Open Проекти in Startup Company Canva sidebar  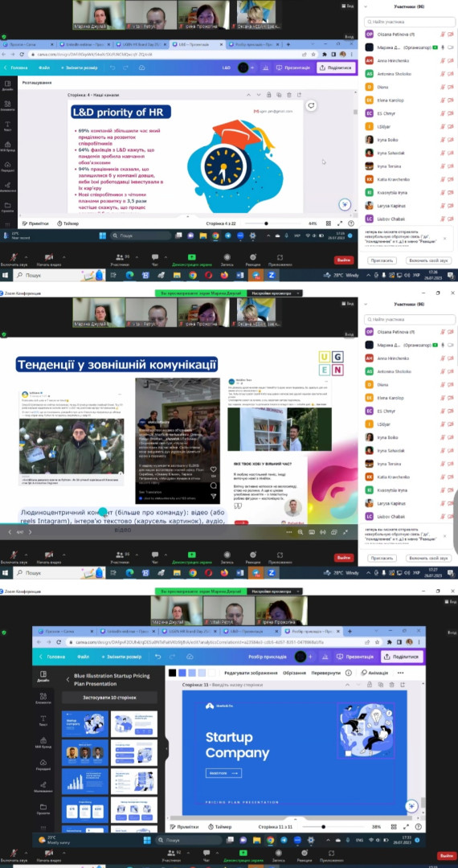click(x=43, y=809)
